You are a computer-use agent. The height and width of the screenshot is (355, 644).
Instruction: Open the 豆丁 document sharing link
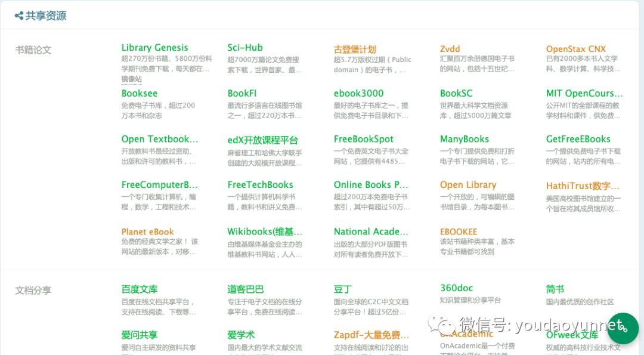click(342, 289)
